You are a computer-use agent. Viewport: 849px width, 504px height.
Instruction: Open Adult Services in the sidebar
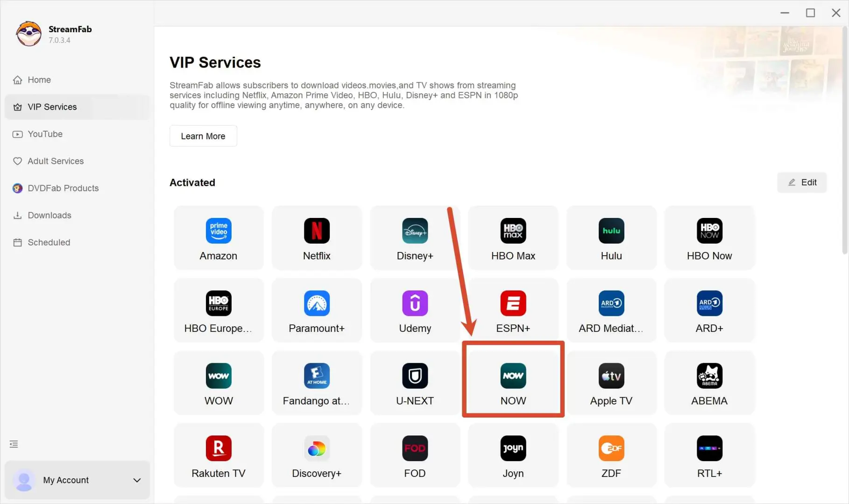(77, 161)
